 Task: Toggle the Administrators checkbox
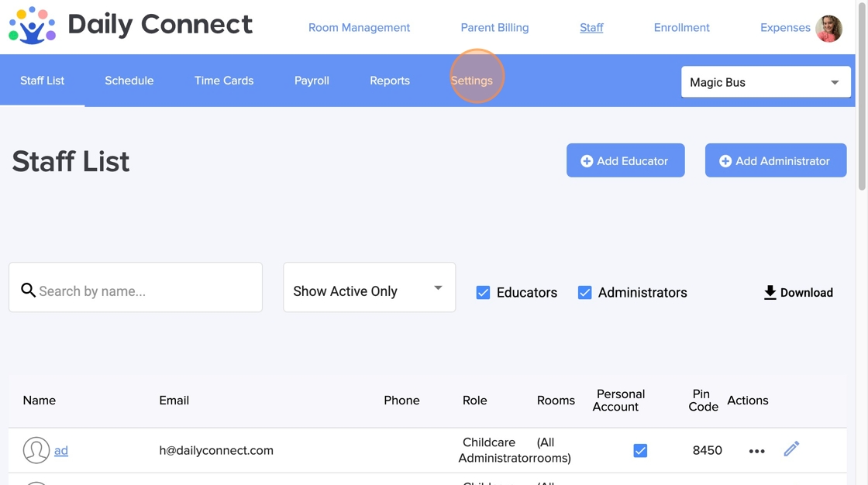pos(584,292)
